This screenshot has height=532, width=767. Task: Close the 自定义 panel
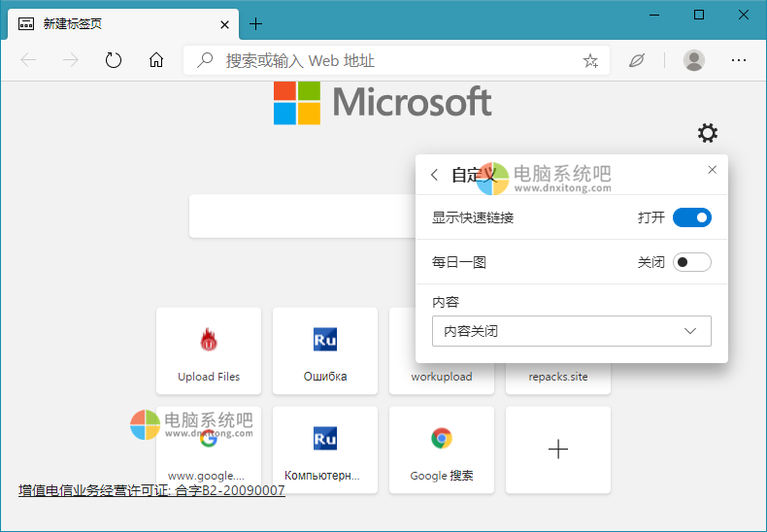pos(713,170)
